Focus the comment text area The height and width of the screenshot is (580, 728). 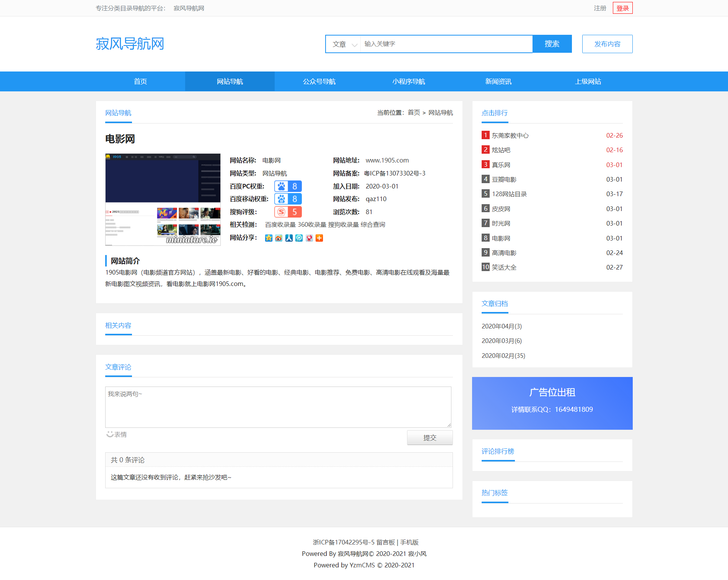click(x=278, y=407)
